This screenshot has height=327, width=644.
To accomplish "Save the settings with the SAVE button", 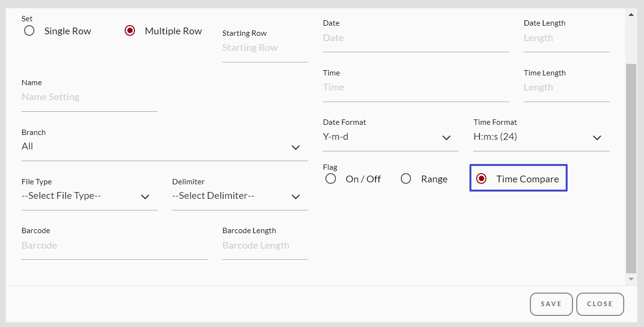I will [x=551, y=304].
